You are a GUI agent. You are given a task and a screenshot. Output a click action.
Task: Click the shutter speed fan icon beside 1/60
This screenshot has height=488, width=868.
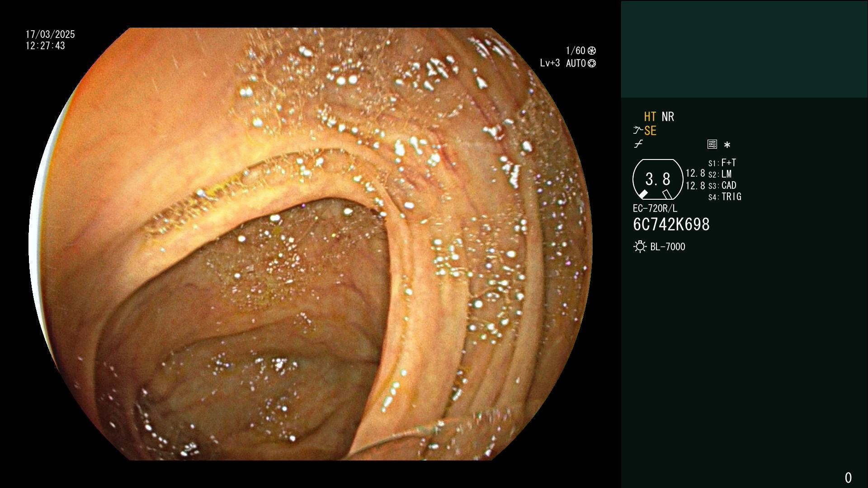click(592, 51)
